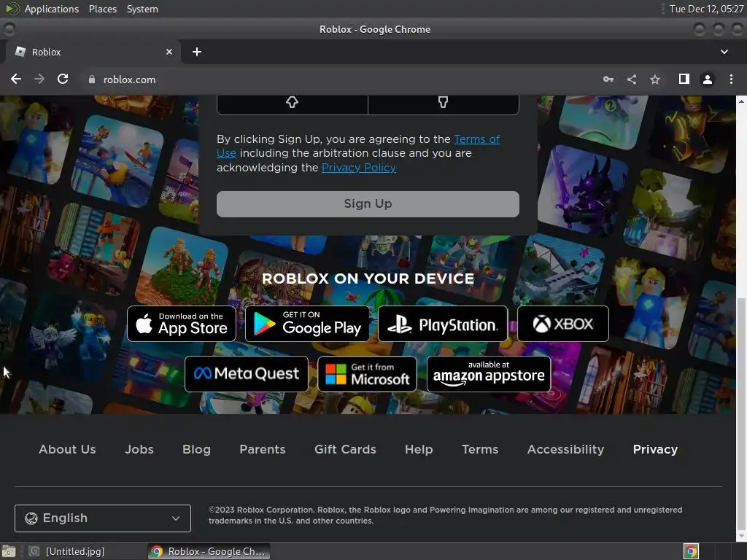Screen dimensions: 747x560
Task: Open the PlayStation store badge
Action: (x=443, y=324)
